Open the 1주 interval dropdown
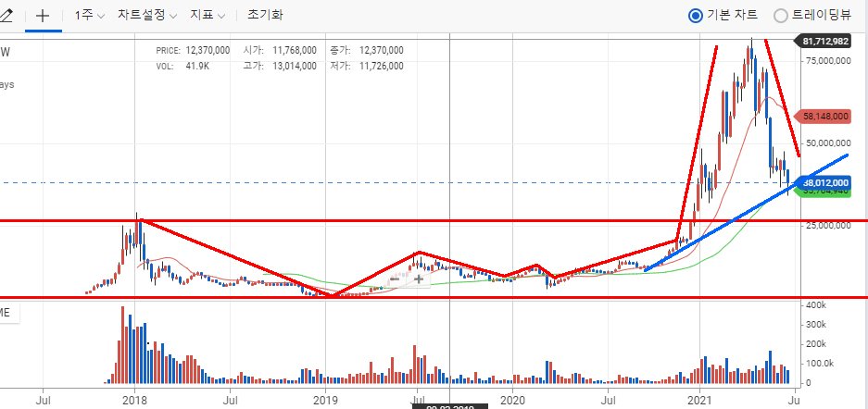Screen dimensions: 868x409 coord(90,15)
